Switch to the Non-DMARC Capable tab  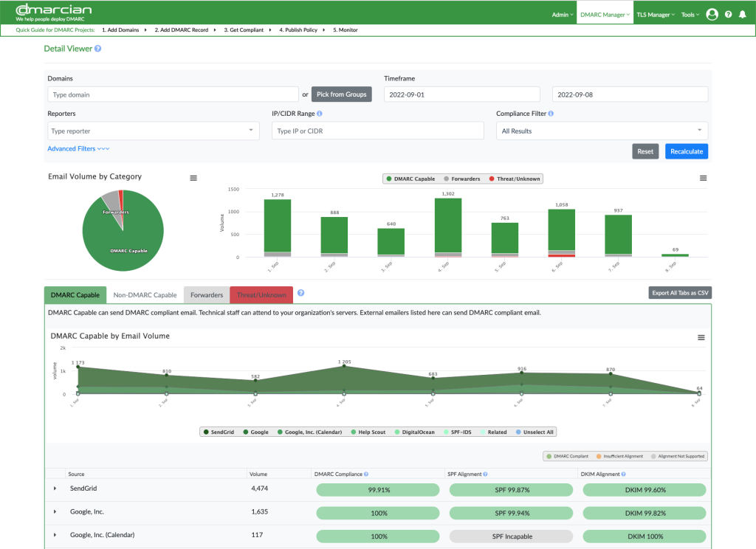(145, 295)
